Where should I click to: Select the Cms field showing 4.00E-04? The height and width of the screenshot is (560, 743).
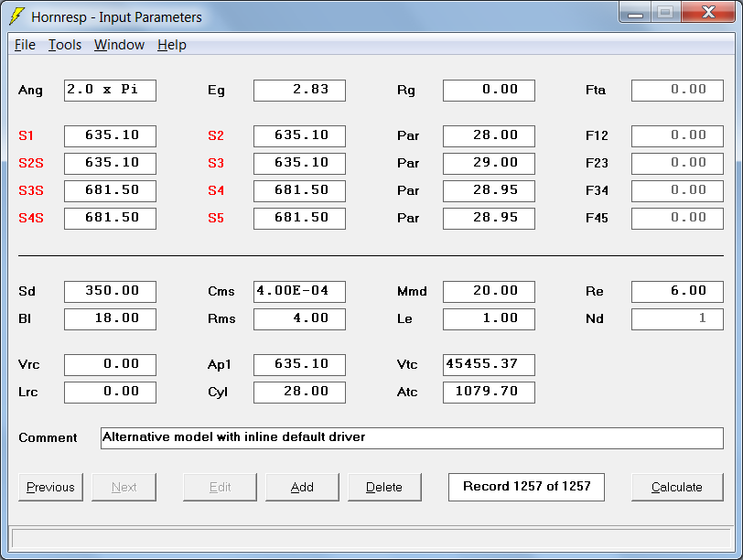pos(299,292)
